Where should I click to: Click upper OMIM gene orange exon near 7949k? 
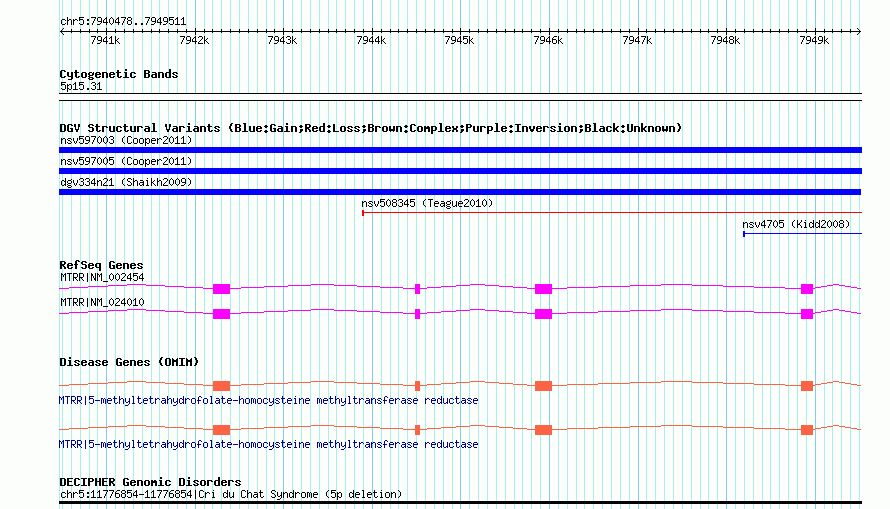(x=807, y=386)
